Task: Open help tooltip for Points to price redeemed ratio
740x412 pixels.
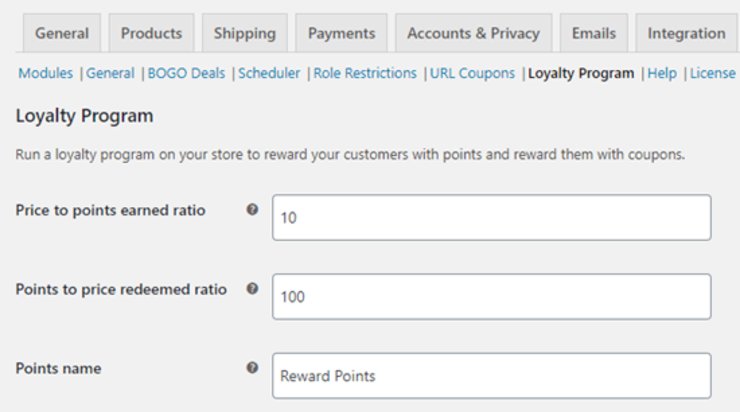Action: point(252,288)
